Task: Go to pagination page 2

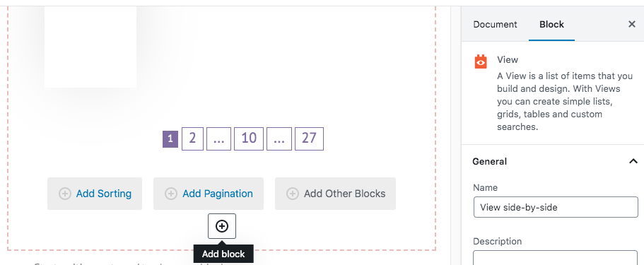Action: 192,139
